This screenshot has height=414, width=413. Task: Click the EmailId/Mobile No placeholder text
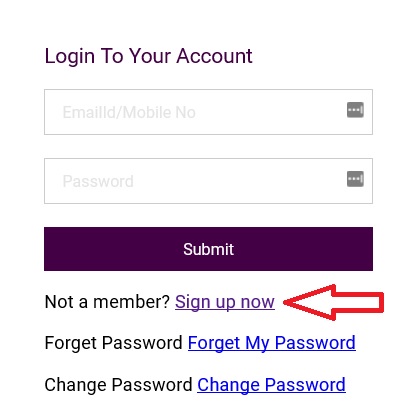point(129,112)
